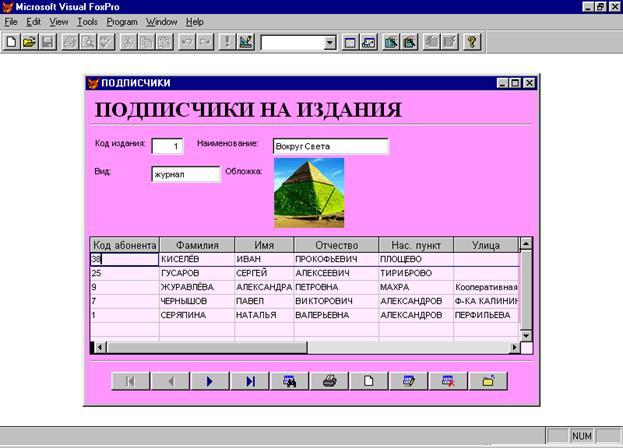Viewport: 623px width, 448px height.
Task: Jump to the last record button
Action: point(249,381)
